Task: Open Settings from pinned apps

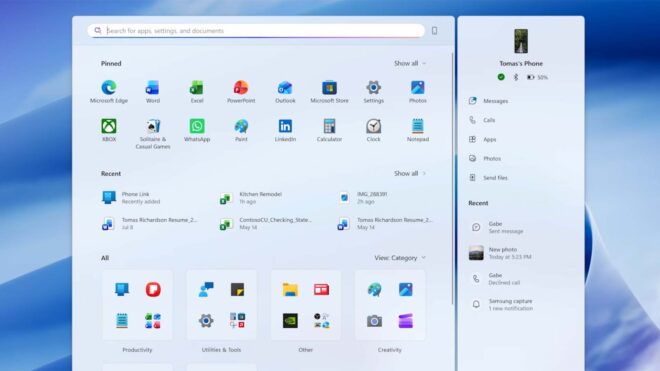Action: coord(373,91)
